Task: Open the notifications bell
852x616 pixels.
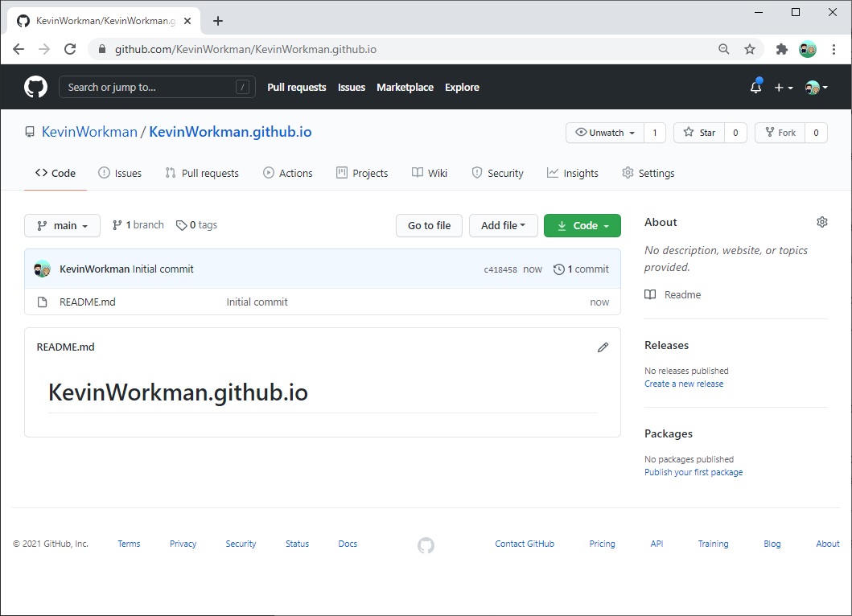Action: click(755, 87)
